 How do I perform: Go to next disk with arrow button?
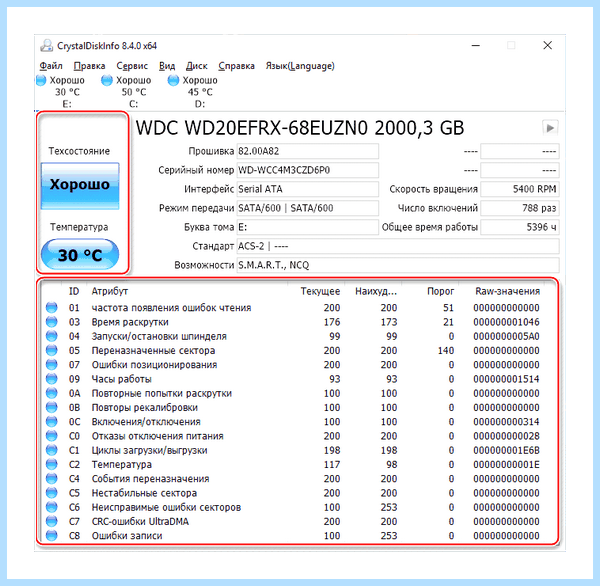[x=550, y=128]
